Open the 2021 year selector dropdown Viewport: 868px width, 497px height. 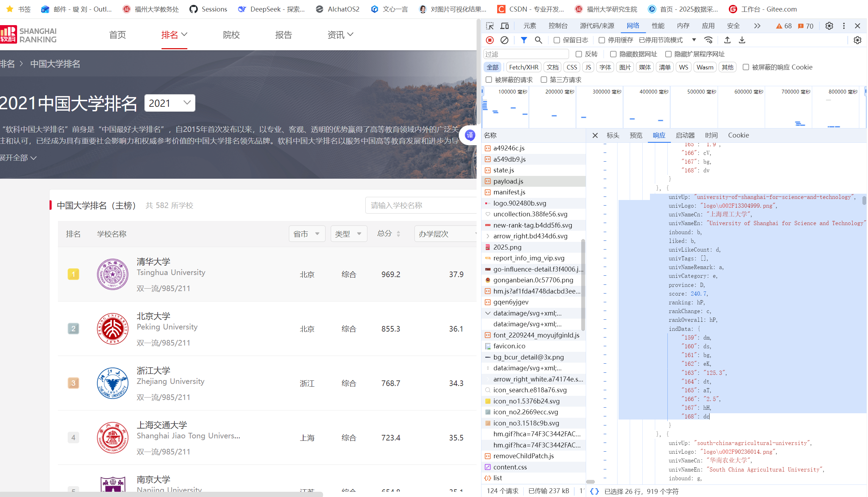pyautogui.click(x=170, y=103)
